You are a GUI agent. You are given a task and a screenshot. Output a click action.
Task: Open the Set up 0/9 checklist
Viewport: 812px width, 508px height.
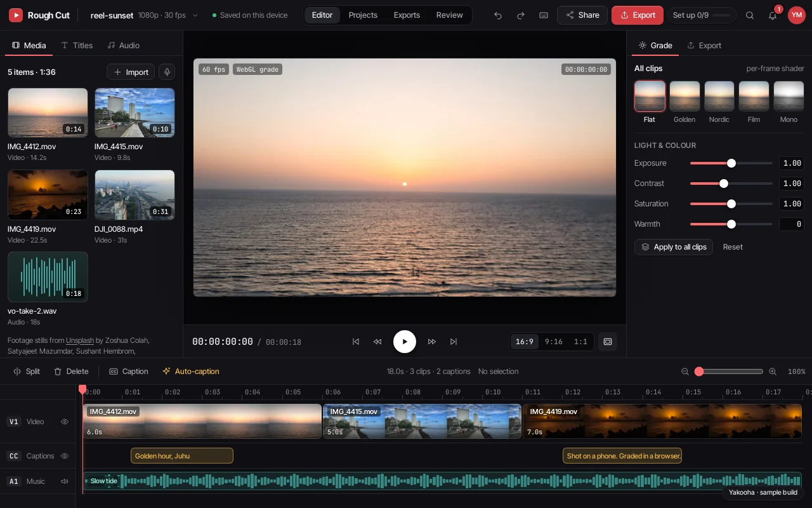click(702, 15)
